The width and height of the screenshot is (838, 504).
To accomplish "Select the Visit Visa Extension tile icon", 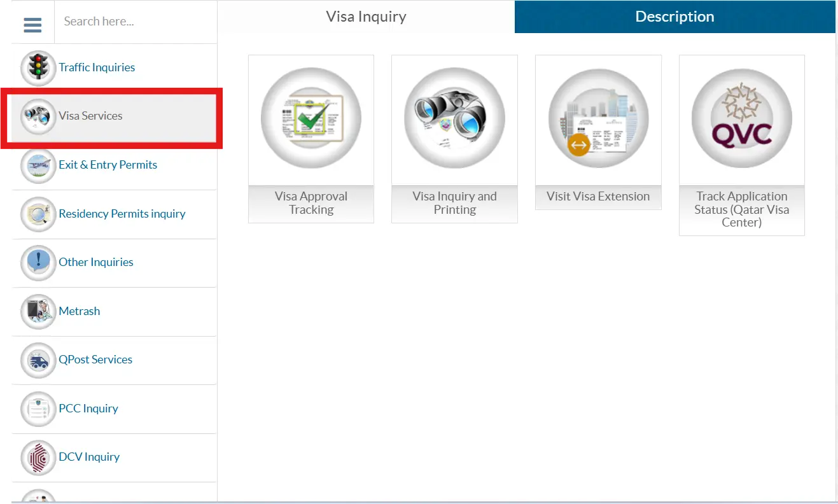I will pos(597,118).
